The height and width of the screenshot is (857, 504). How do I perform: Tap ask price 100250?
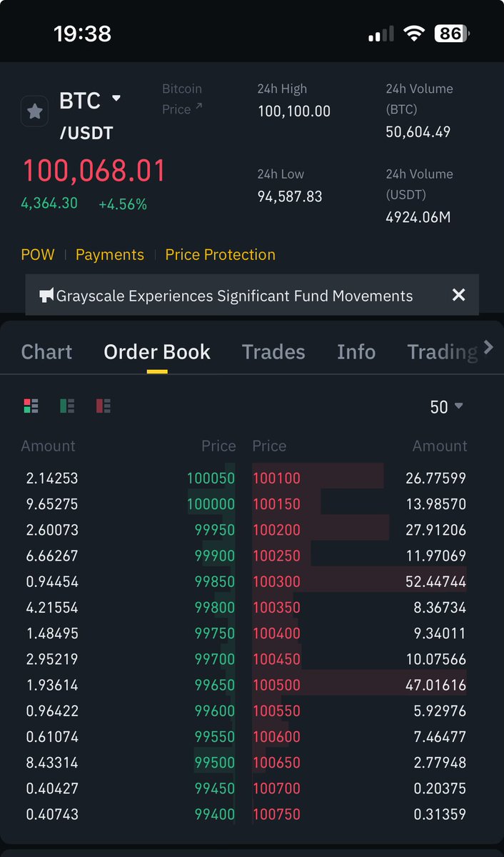point(277,556)
